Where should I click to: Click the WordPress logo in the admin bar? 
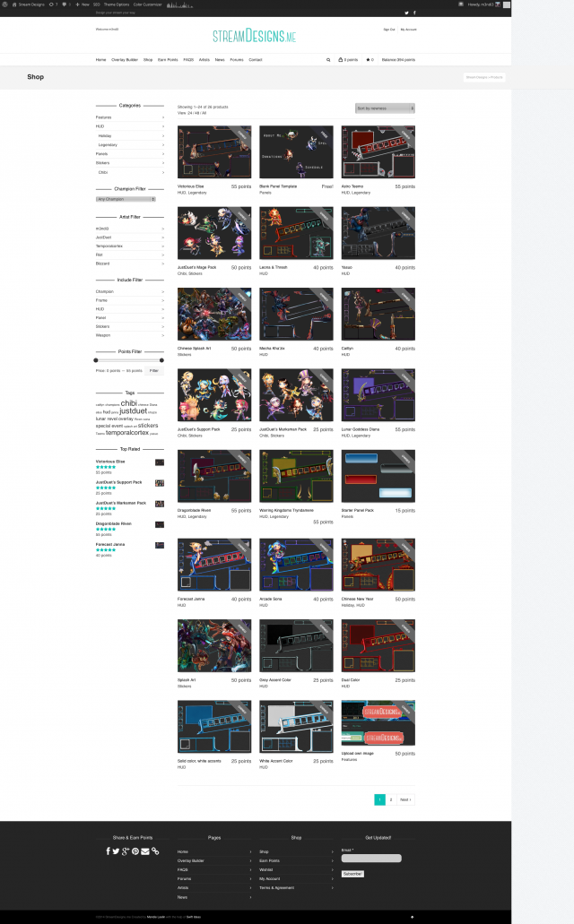(x=5, y=4)
